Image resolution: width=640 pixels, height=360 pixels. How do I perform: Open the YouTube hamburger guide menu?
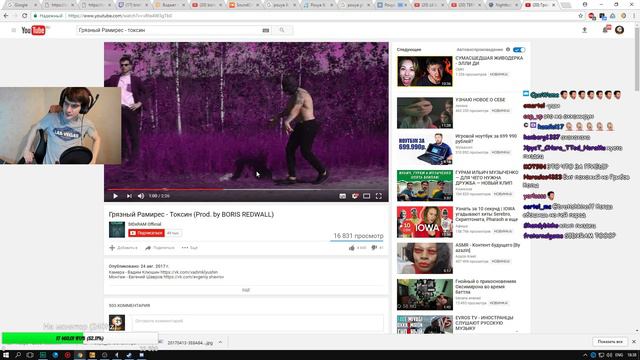click(x=13, y=30)
